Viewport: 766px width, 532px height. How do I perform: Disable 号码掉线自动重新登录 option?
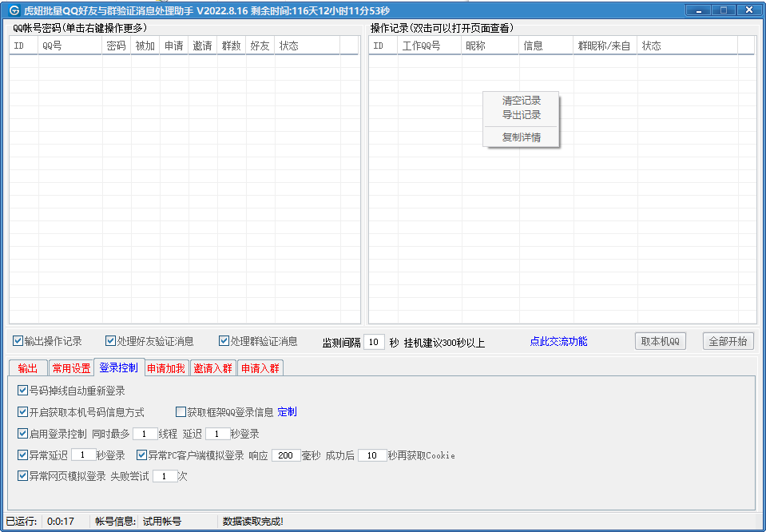pyautogui.click(x=22, y=391)
